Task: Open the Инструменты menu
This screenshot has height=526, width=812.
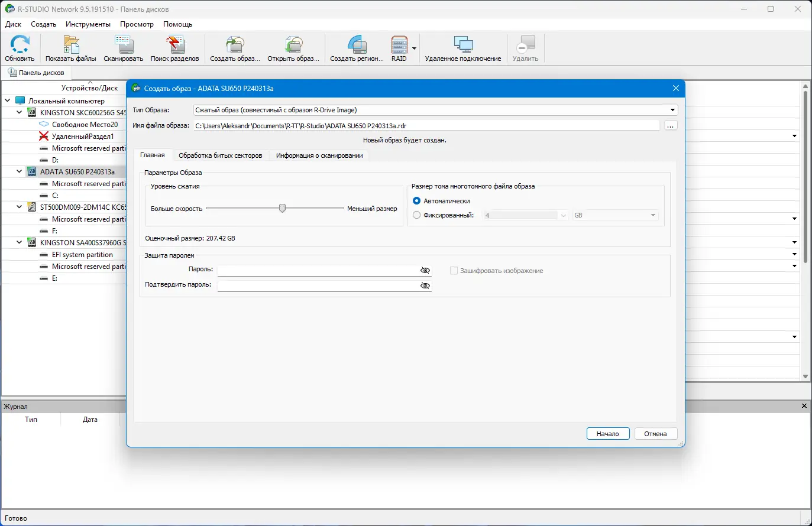Action: click(x=88, y=24)
